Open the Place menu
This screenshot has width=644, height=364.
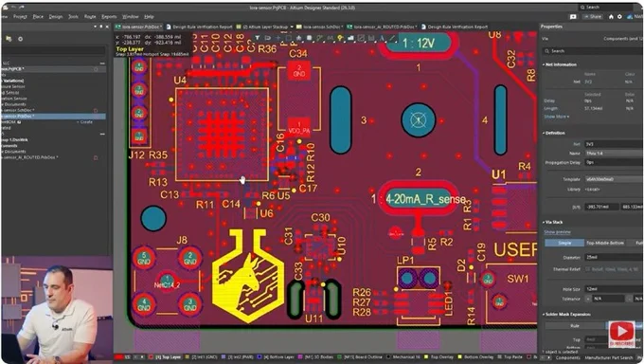click(x=38, y=17)
